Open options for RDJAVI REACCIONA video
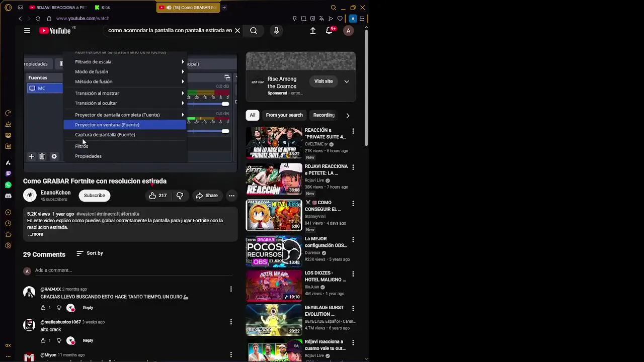This screenshot has height=362, width=644. (x=353, y=167)
